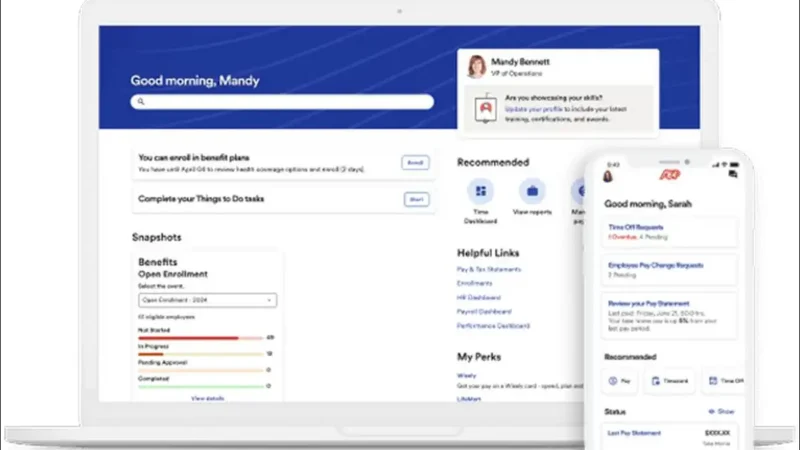Open the chat messages icon on phone
800x450 pixels.
733,174
